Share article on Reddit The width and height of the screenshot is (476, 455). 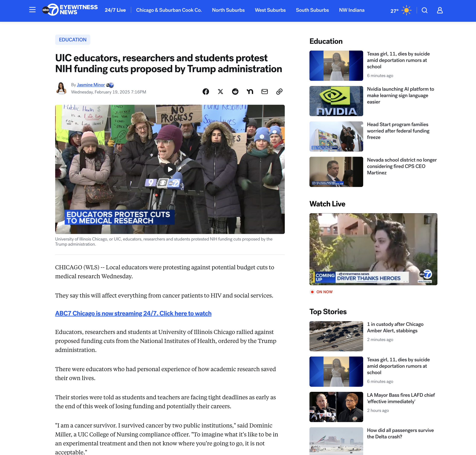(x=235, y=91)
